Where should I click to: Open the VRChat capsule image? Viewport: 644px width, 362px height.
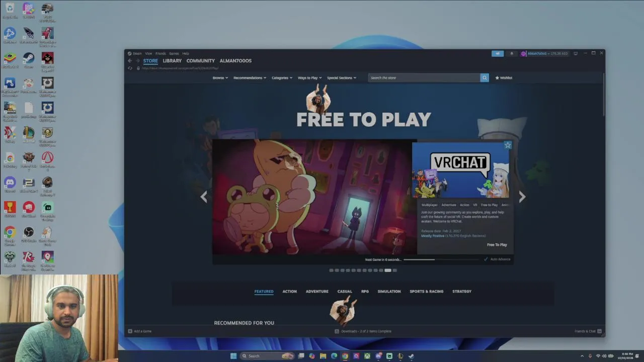point(460,170)
